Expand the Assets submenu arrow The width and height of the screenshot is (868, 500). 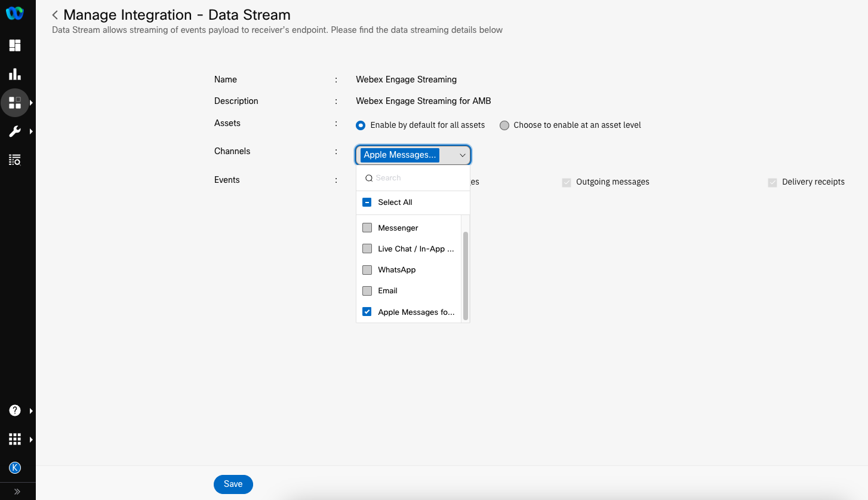coord(31,103)
